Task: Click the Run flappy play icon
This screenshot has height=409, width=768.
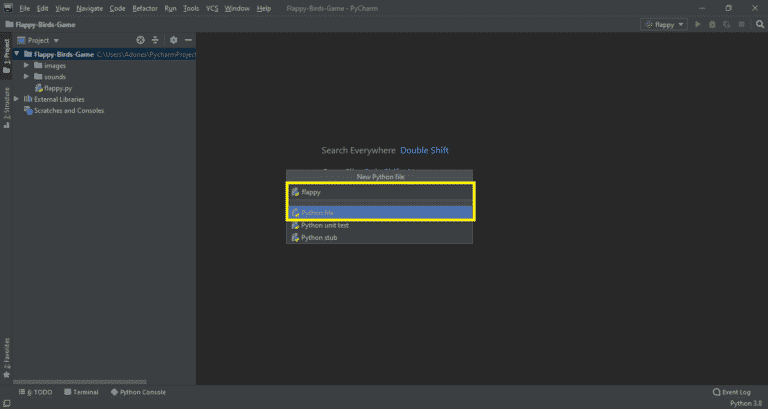Action: (x=697, y=24)
